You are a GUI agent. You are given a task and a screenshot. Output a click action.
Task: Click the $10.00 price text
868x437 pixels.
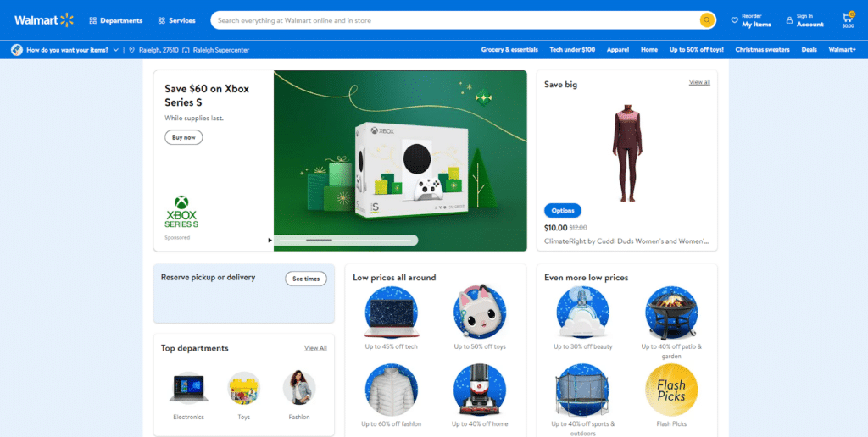tap(556, 227)
